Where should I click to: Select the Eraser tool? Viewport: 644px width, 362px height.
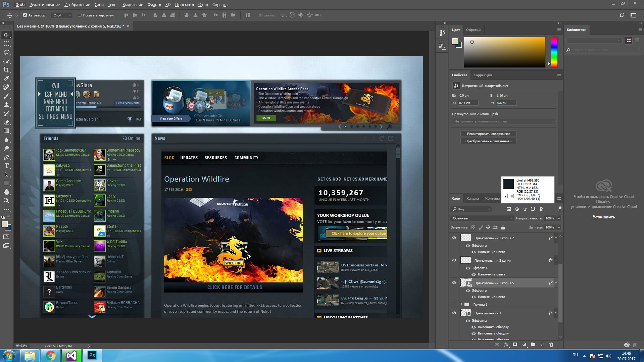[x=6, y=122]
